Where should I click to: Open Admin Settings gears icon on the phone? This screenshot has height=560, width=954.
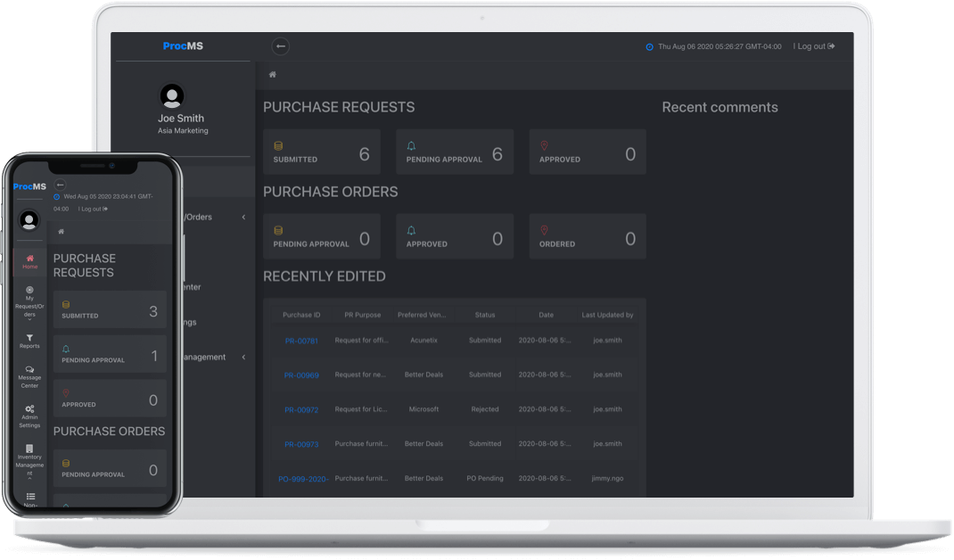pos(29,409)
